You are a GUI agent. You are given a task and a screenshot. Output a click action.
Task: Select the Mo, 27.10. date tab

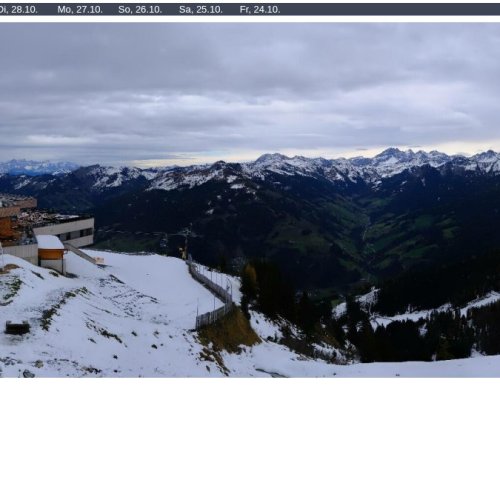coord(80,10)
